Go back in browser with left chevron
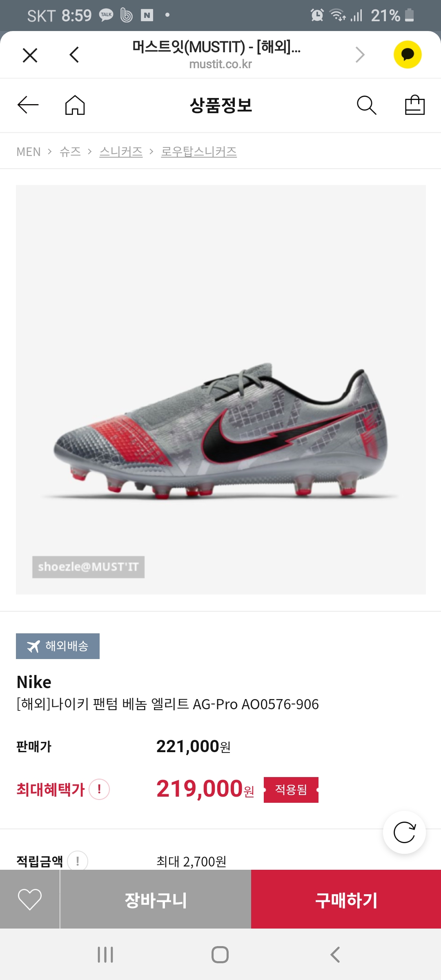Viewport: 441px width, 980px height. 74,55
